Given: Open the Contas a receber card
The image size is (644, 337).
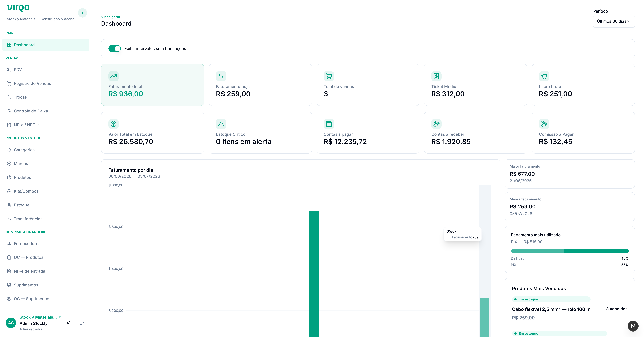Looking at the screenshot, I should coord(476,133).
